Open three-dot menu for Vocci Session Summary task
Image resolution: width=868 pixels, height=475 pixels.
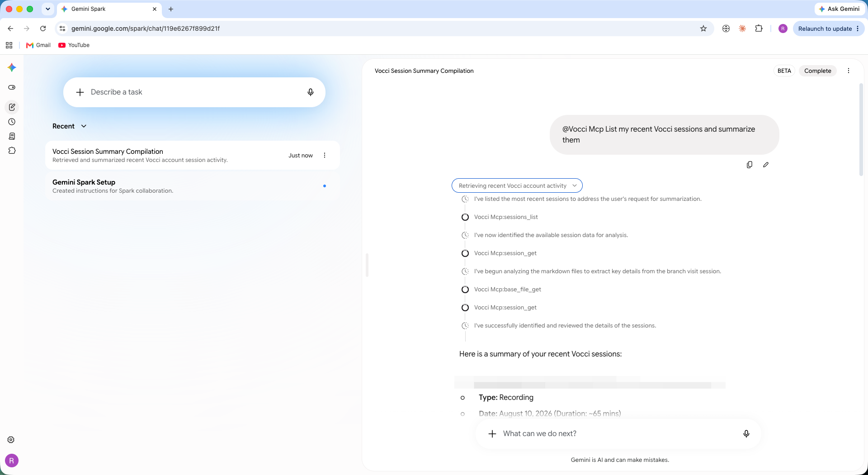click(x=325, y=155)
